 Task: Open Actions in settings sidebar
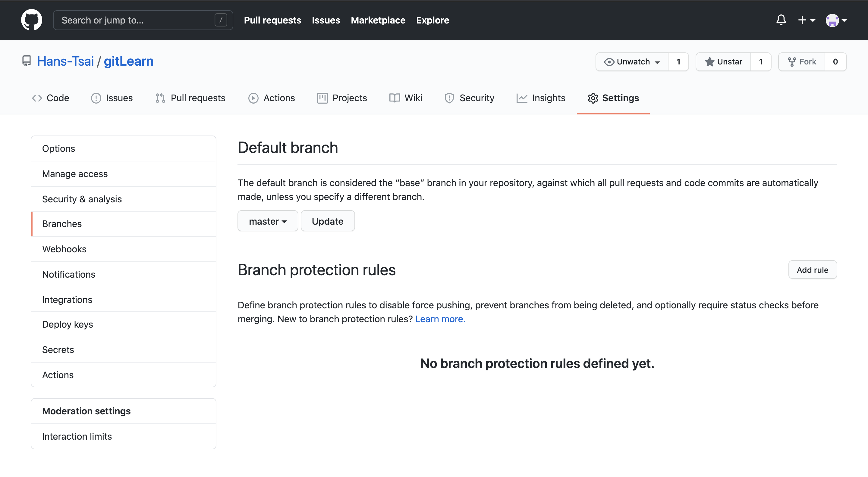coord(123,375)
